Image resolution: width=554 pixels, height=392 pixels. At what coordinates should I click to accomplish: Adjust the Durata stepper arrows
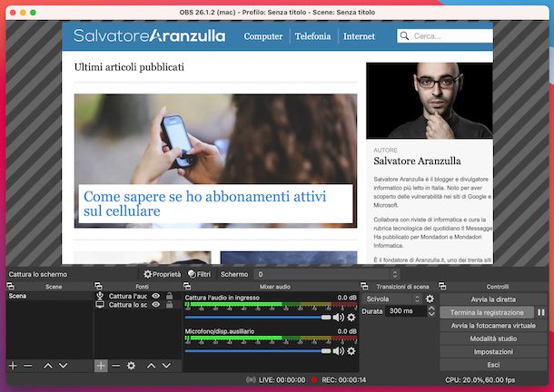(x=431, y=311)
